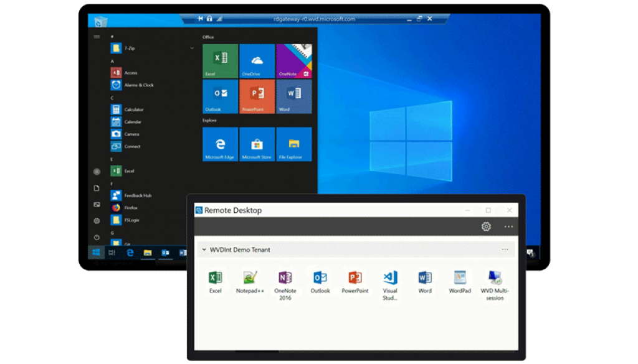Viewport: 638px width, 364px height.
Task: Open Remote Desktop settings gear
Action: (x=486, y=226)
